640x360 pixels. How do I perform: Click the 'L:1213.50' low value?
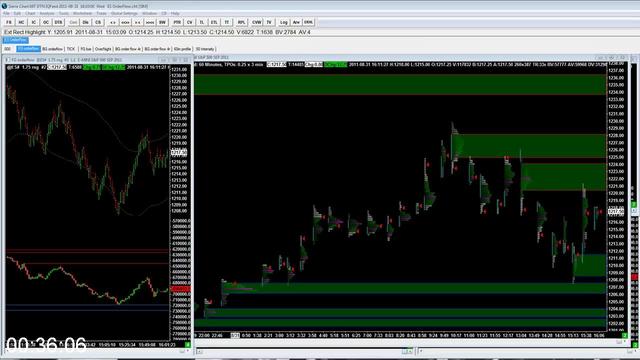click(195, 32)
